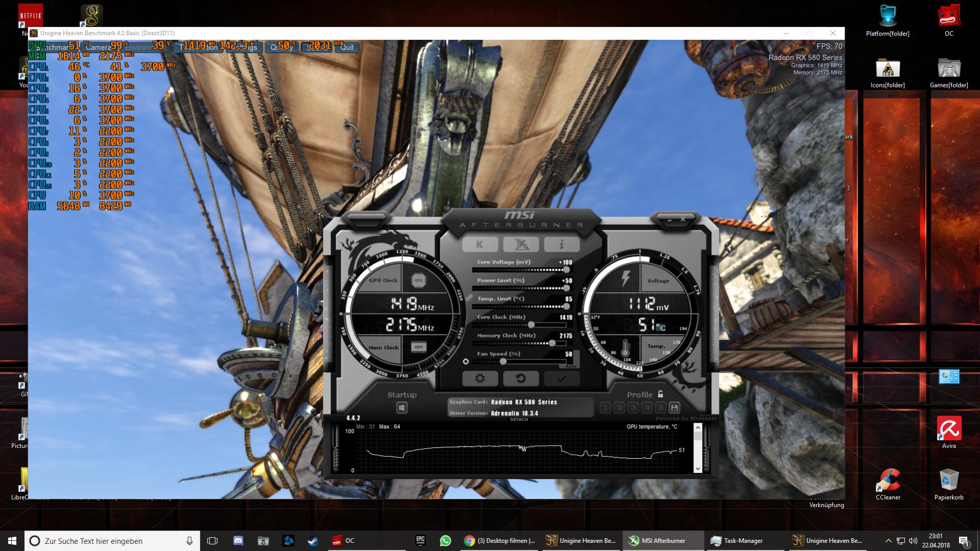Click the GPU chip icon on gauge
The image size is (980, 551).
pyautogui.click(x=418, y=280)
